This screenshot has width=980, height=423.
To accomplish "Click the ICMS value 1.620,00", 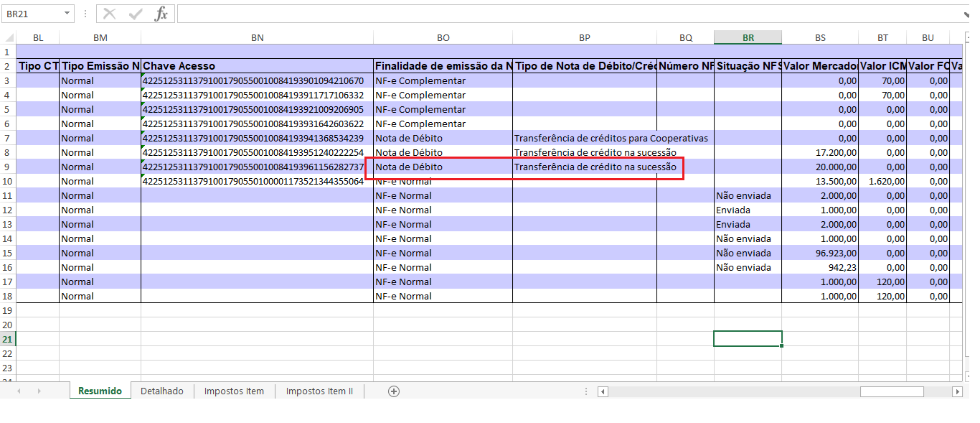I will click(x=882, y=181).
